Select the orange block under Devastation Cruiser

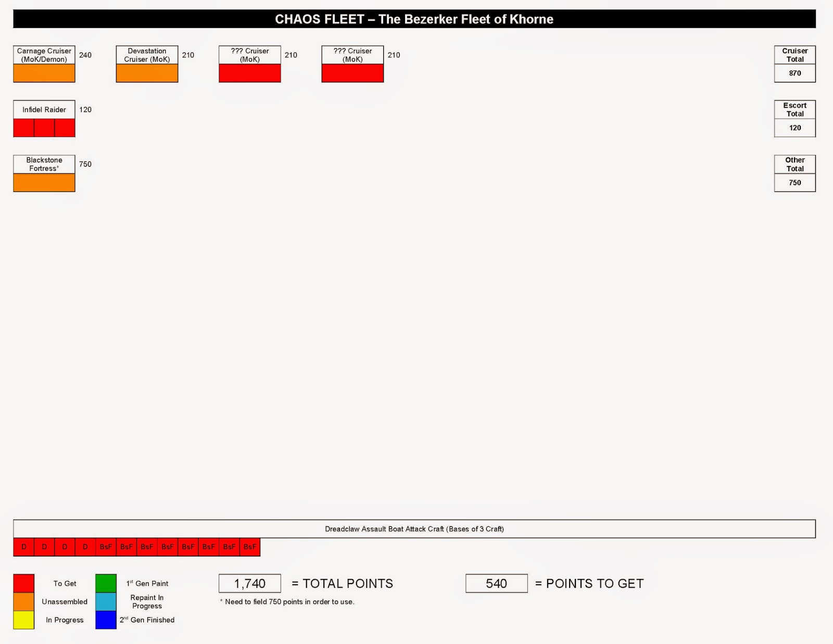tap(147, 73)
